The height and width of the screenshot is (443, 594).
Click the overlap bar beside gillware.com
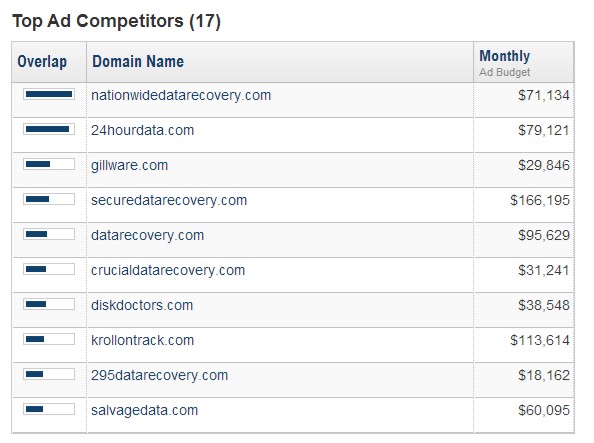tap(49, 164)
